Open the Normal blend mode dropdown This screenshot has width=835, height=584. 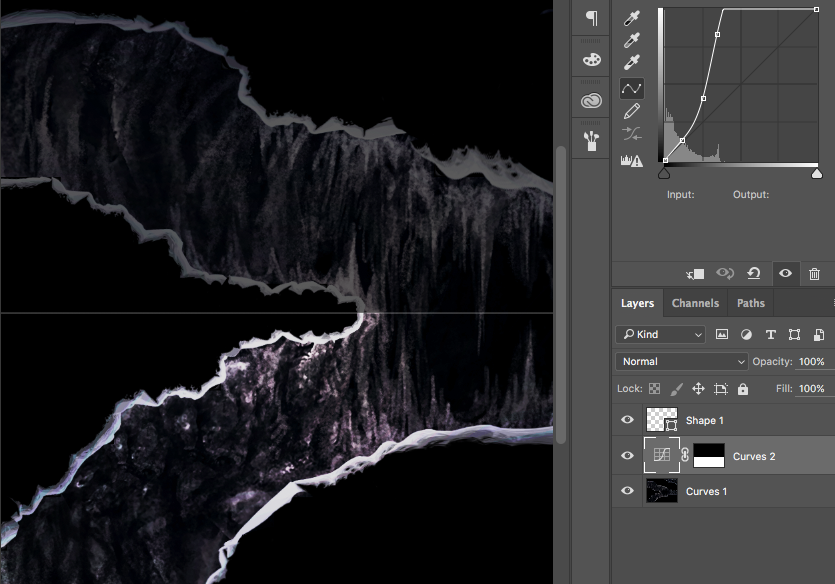[x=682, y=361]
